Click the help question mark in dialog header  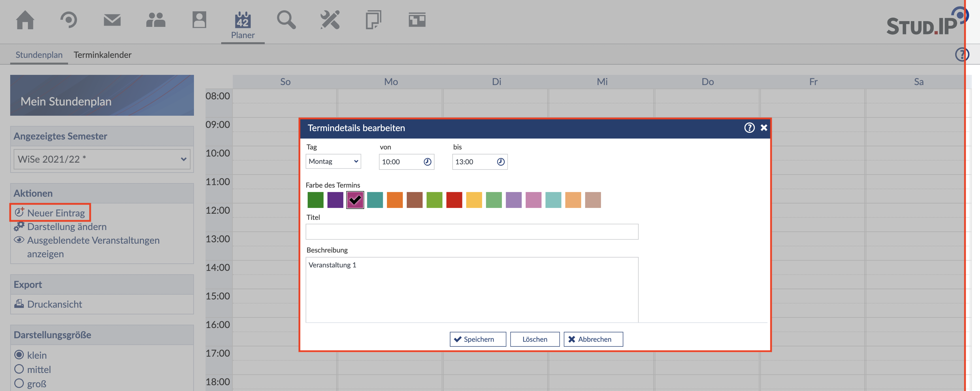coord(749,128)
